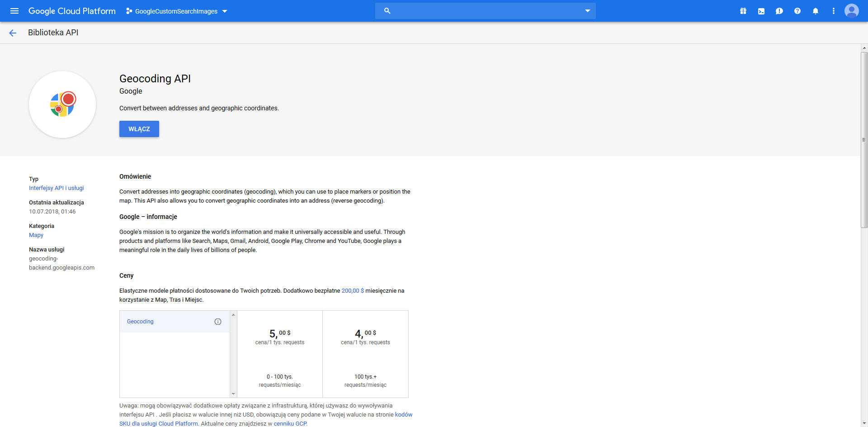Click the 100 tys.+ range text
868x427 pixels.
click(365, 377)
